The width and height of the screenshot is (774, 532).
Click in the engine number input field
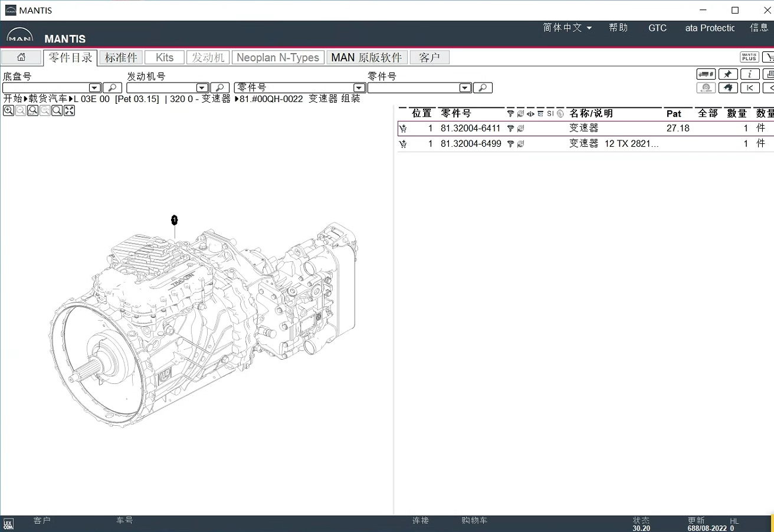point(162,88)
